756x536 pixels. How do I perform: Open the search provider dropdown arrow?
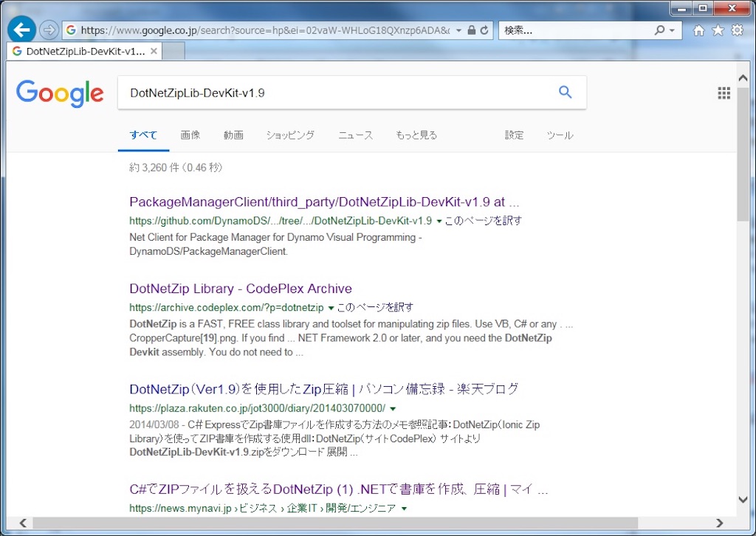coord(672,30)
